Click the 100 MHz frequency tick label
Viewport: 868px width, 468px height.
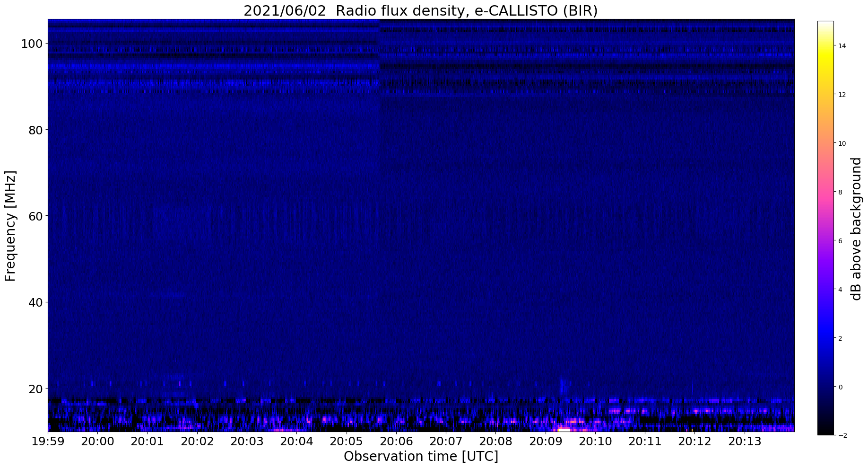coord(32,44)
